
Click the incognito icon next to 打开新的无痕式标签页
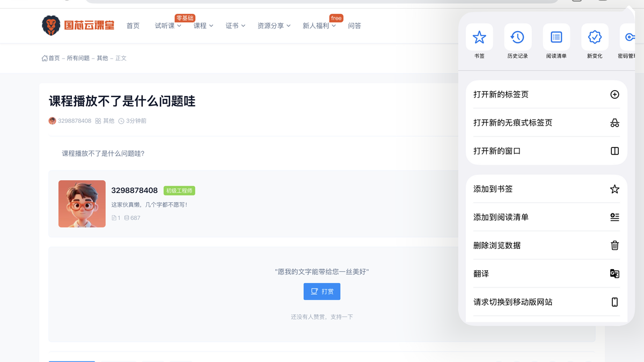point(614,122)
